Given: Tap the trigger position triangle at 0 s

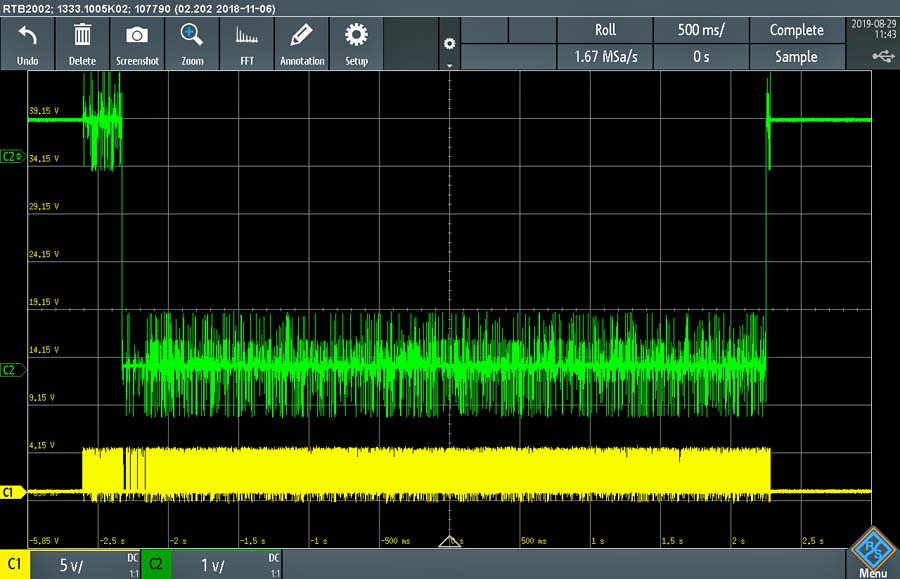Looking at the screenshot, I should 449,541.
